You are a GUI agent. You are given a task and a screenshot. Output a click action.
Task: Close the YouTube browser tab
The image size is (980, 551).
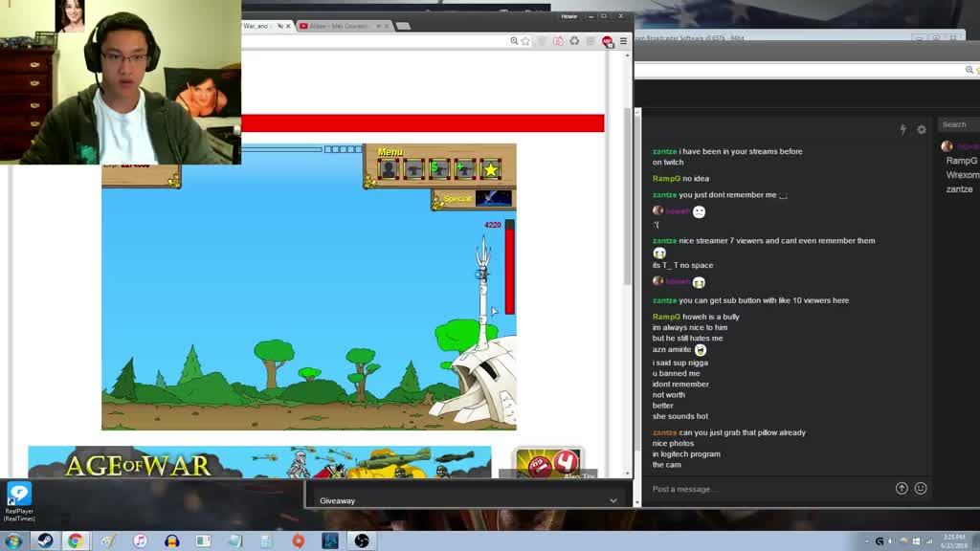(387, 26)
